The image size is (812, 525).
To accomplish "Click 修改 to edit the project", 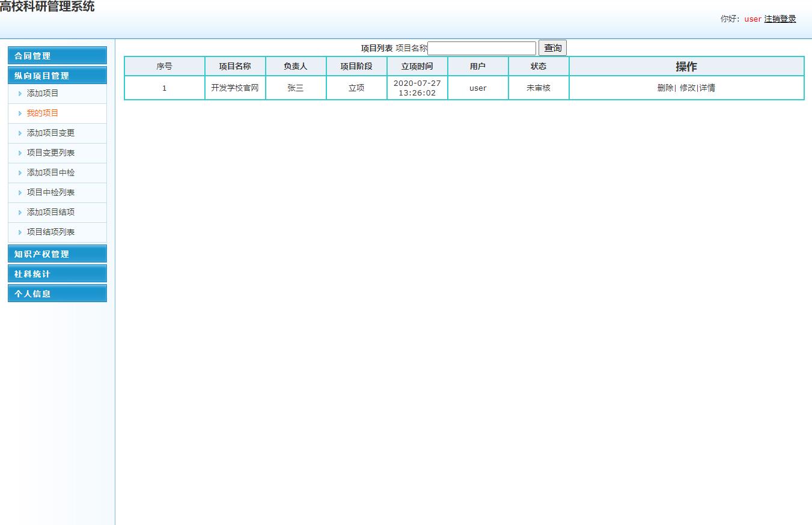I will pyautogui.click(x=687, y=87).
